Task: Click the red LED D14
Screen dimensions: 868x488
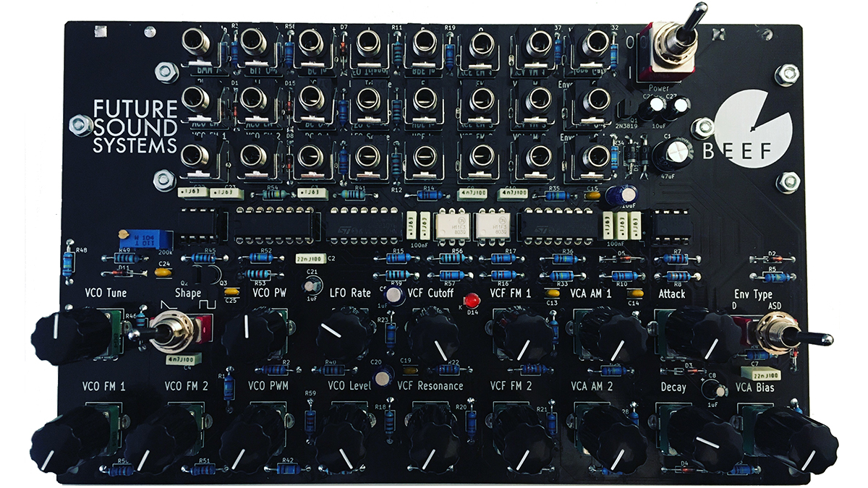Action: (x=472, y=299)
